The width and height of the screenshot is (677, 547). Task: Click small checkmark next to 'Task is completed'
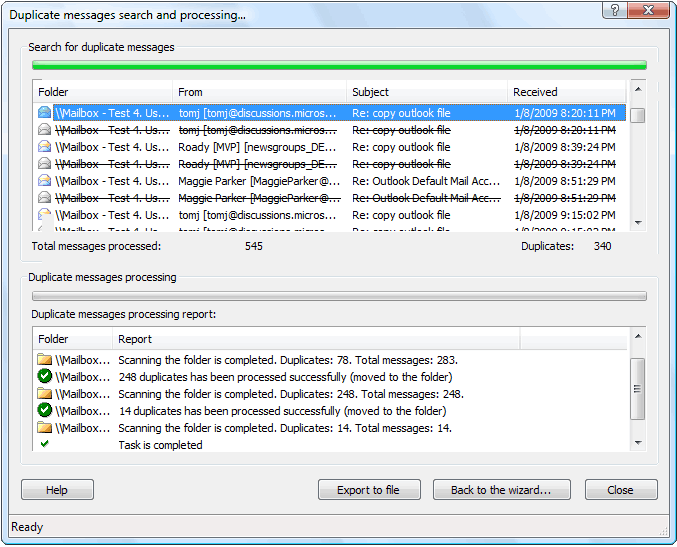tap(44, 443)
